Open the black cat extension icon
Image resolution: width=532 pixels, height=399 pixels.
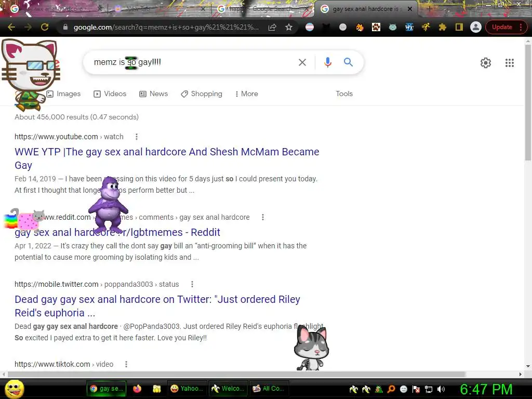point(326,27)
